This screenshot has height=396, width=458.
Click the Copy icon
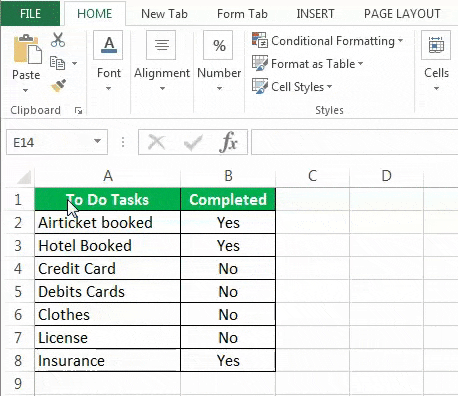click(x=57, y=63)
